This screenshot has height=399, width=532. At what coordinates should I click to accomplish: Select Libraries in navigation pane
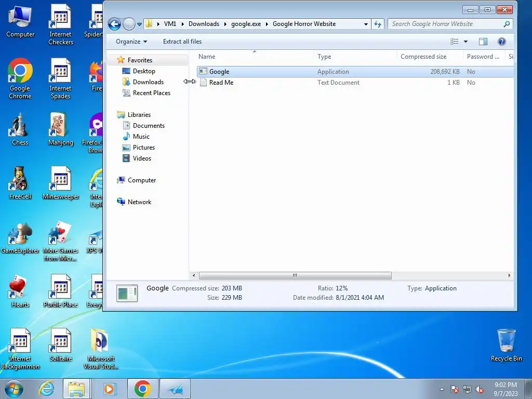click(139, 115)
